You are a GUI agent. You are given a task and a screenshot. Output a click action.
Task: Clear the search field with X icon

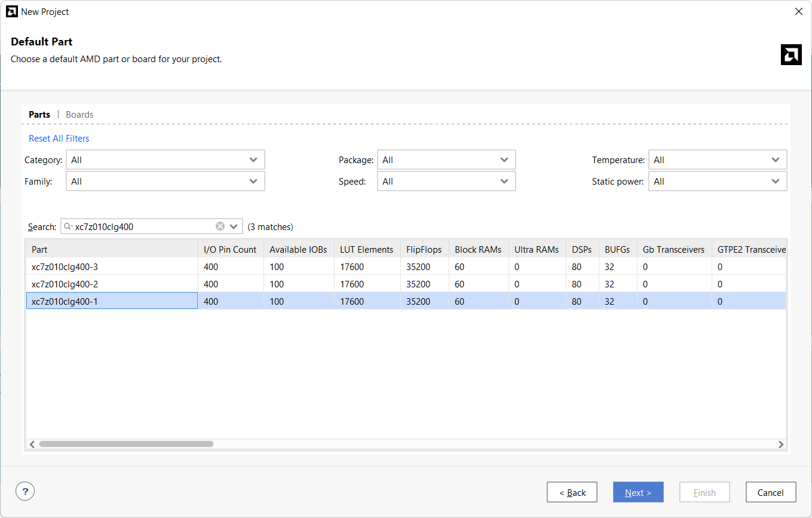(220, 226)
